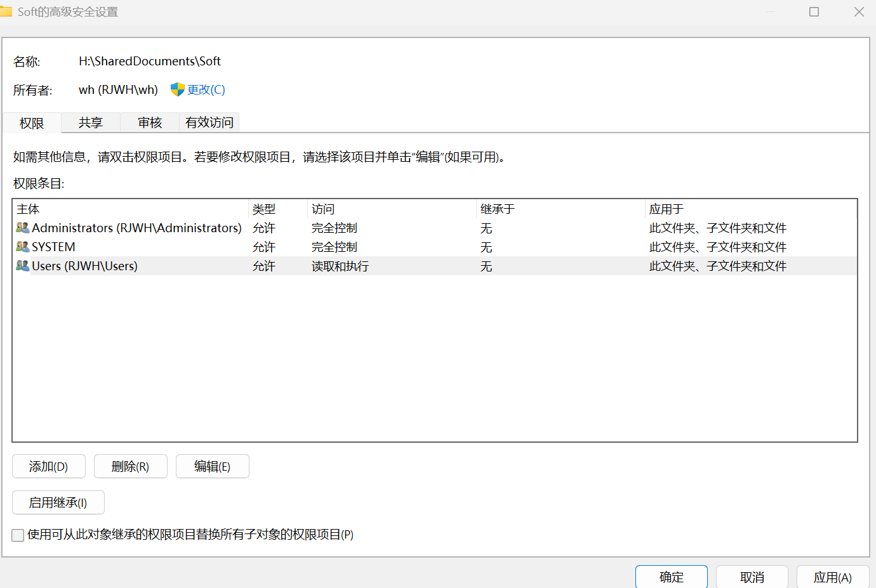Click 完全控制 in the Administrators row
Image resolution: width=876 pixels, height=588 pixels.
335,228
